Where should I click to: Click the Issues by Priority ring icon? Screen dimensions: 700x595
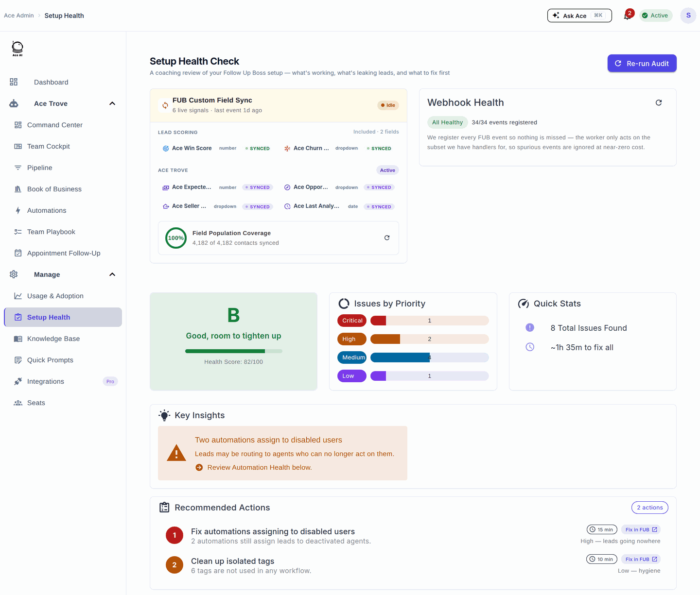pyautogui.click(x=344, y=304)
